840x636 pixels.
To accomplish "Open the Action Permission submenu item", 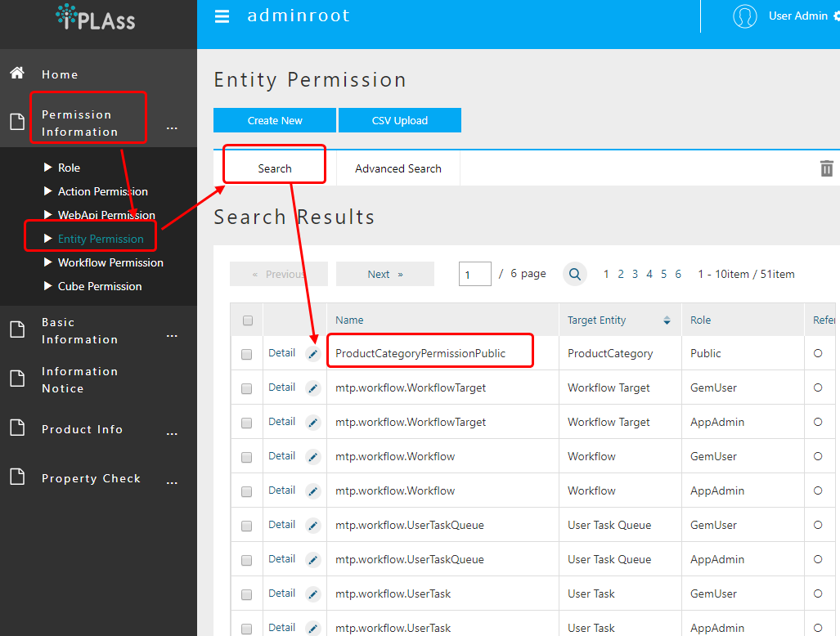I will (x=103, y=191).
